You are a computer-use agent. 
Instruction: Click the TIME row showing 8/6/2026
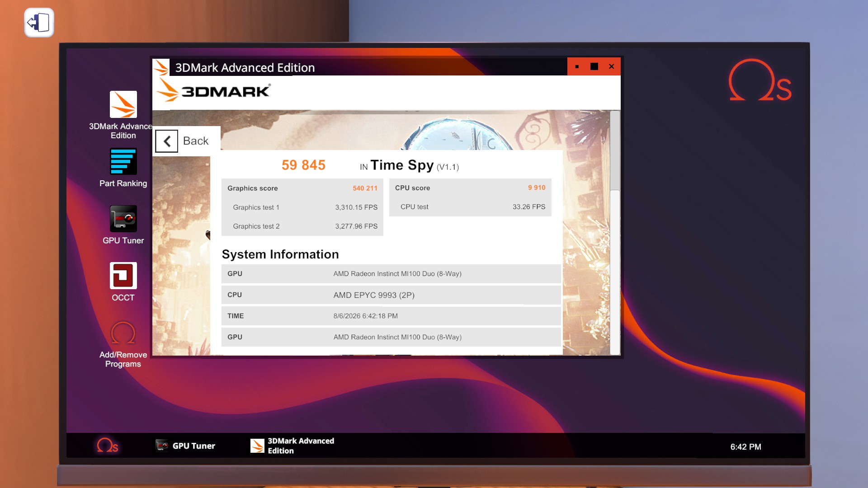click(391, 316)
